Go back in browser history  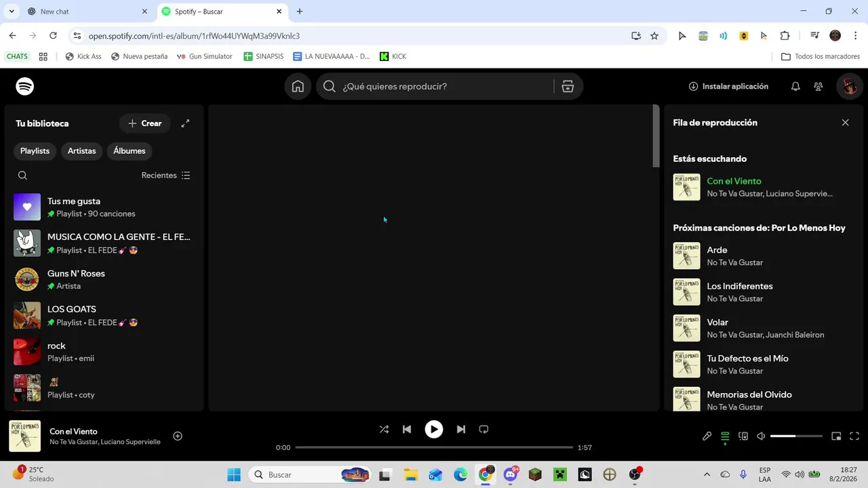tap(12, 36)
